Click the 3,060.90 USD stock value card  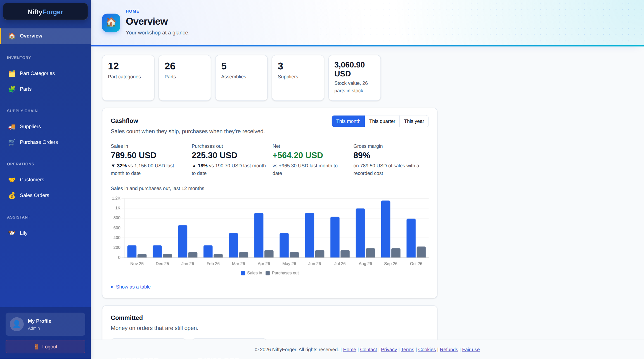tap(354, 78)
